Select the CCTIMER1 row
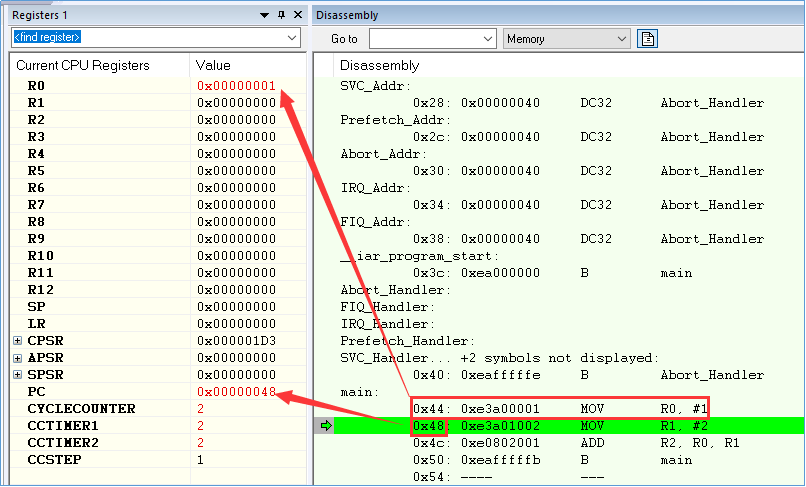Screen dimensions: 806x487 (158, 425)
